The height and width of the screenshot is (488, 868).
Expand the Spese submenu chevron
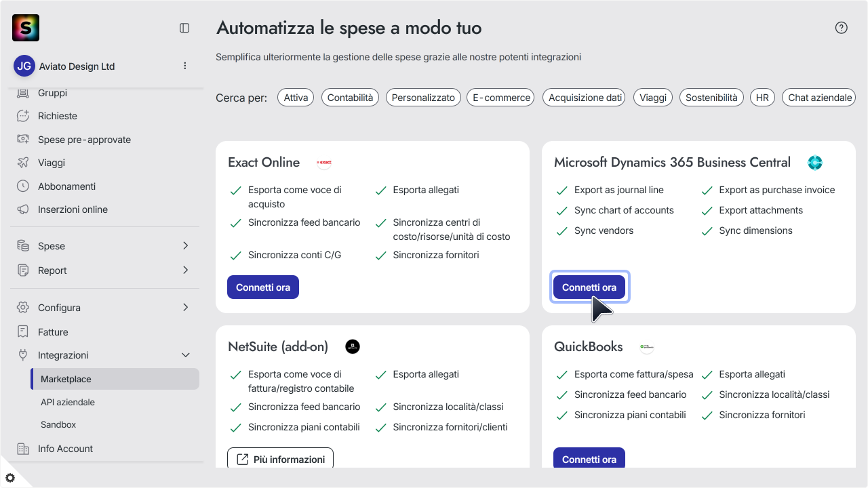[x=185, y=246]
